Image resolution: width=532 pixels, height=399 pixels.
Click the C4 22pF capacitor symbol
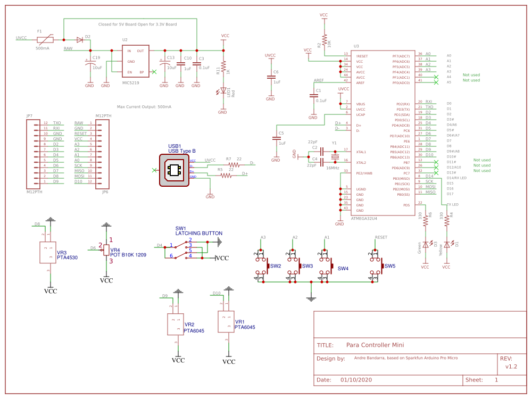tap(322, 162)
